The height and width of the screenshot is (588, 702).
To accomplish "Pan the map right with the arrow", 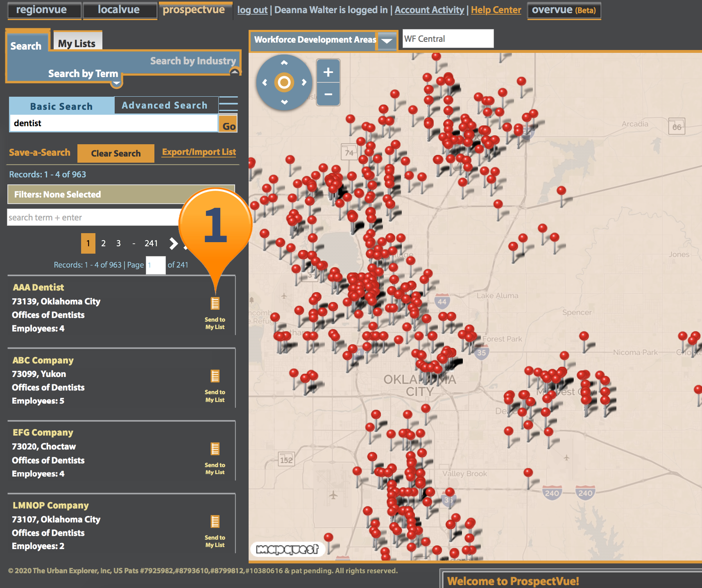I will point(304,82).
